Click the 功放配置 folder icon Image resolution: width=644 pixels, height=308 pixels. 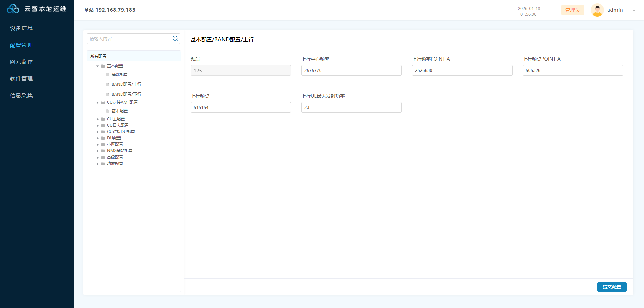(x=103, y=164)
